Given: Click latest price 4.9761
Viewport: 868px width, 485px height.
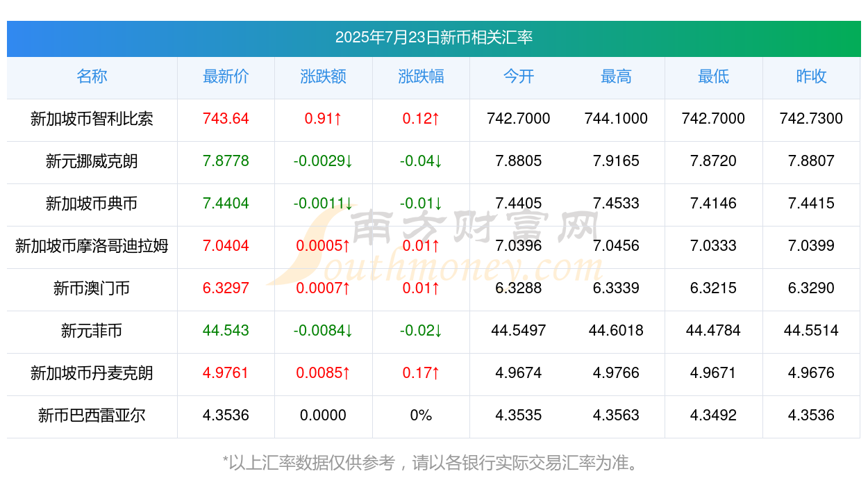Looking at the screenshot, I should [x=226, y=373].
